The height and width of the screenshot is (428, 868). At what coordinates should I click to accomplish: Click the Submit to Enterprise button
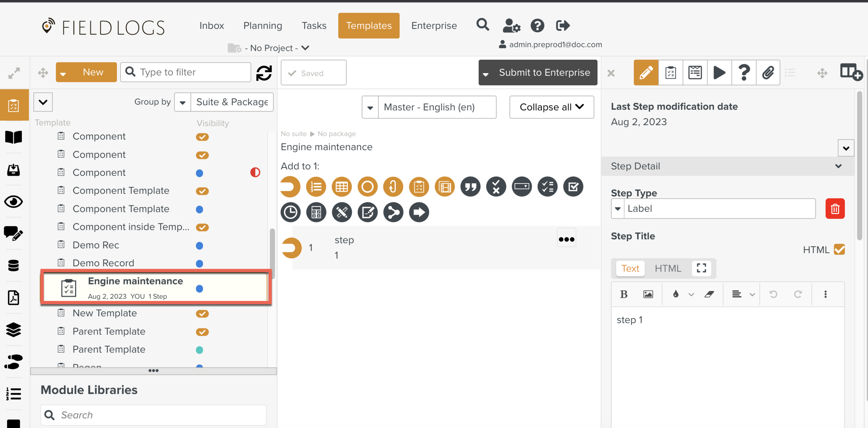(x=544, y=72)
